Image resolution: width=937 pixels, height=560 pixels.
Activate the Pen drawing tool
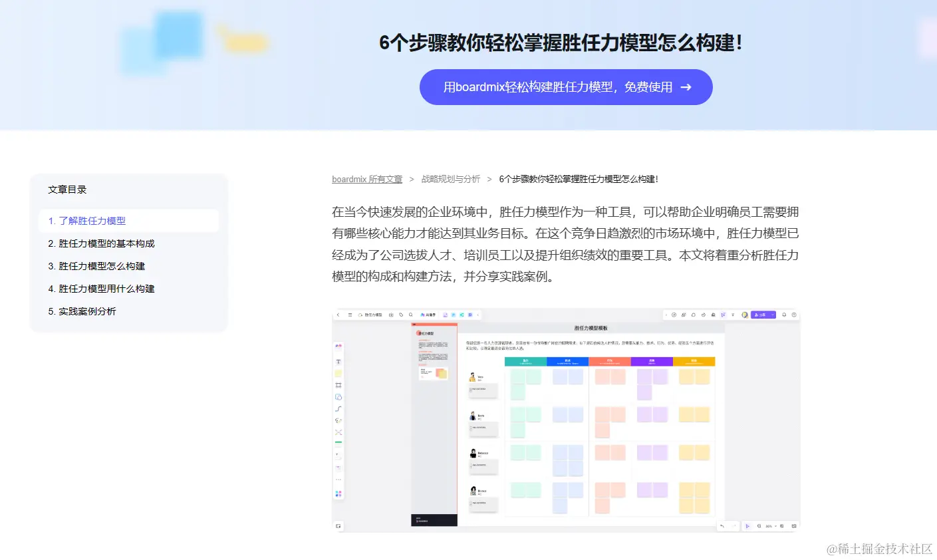[x=337, y=421]
